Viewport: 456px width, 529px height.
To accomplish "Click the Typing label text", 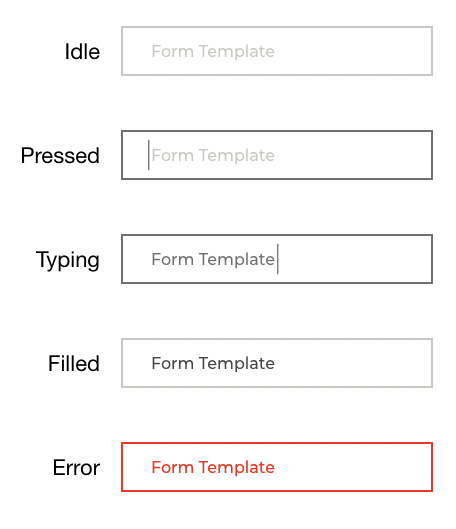I will (68, 260).
